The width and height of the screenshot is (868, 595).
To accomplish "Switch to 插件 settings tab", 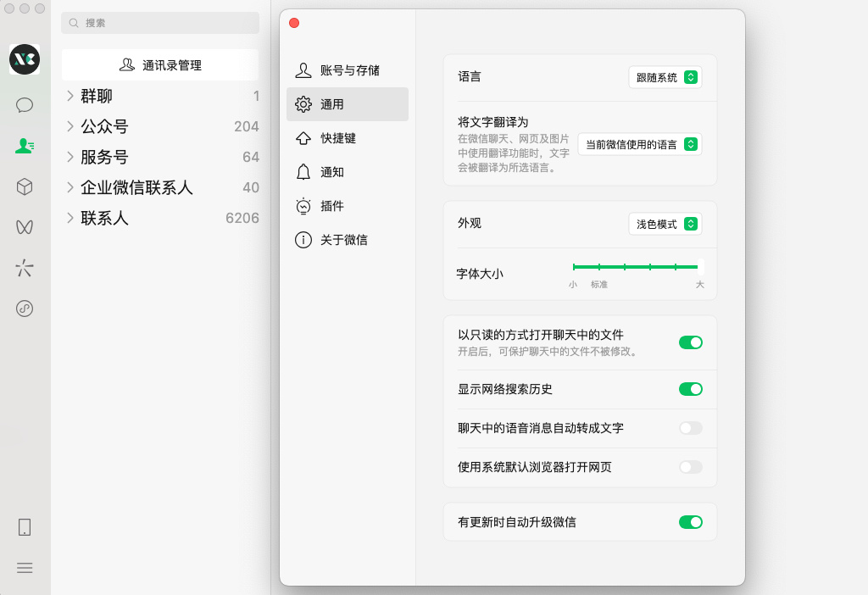I will [x=348, y=206].
